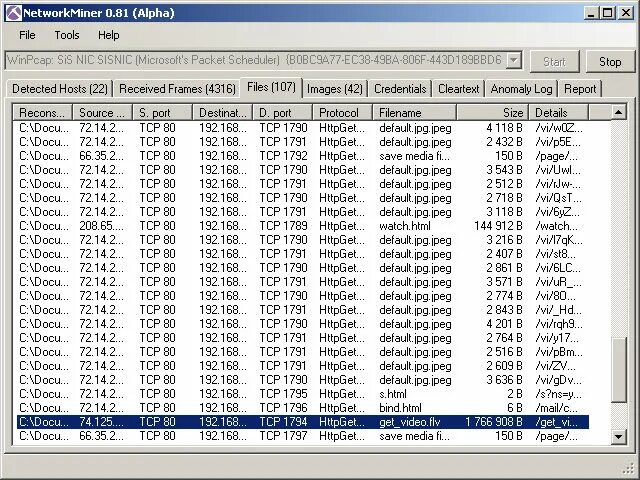Click the Start capture button
640x480 pixels.
pyautogui.click(x=554, y=62)
